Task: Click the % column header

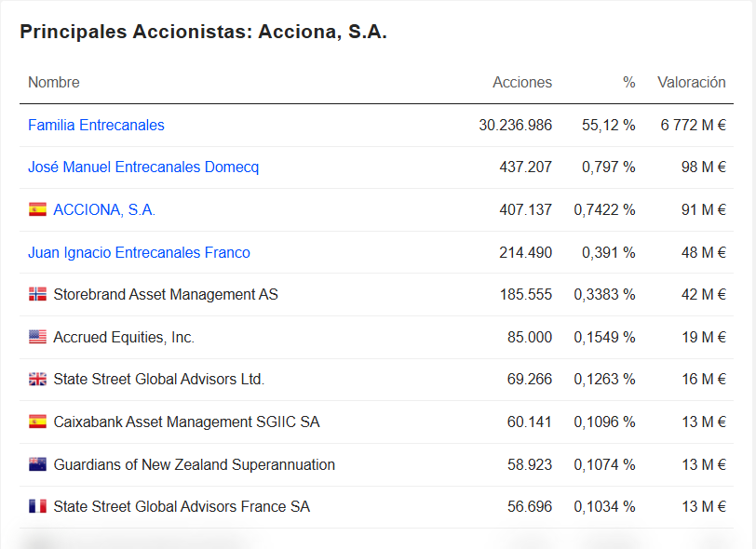Action: point(629,82)
